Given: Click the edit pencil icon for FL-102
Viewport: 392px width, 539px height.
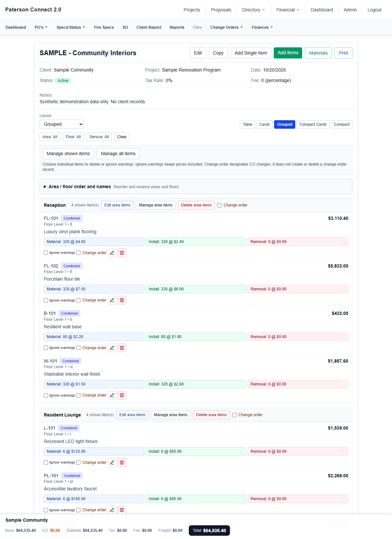Looking at the screenshot, I should [x=112, y=300].
